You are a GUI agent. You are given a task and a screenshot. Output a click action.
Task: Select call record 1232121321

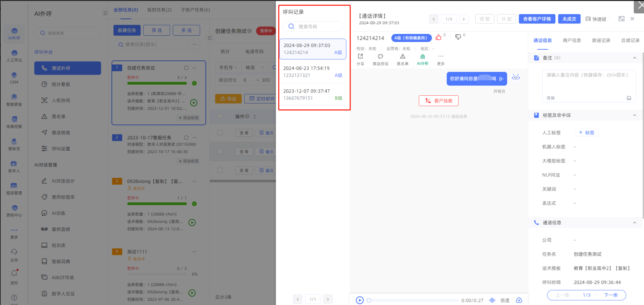tap(313, 72)
